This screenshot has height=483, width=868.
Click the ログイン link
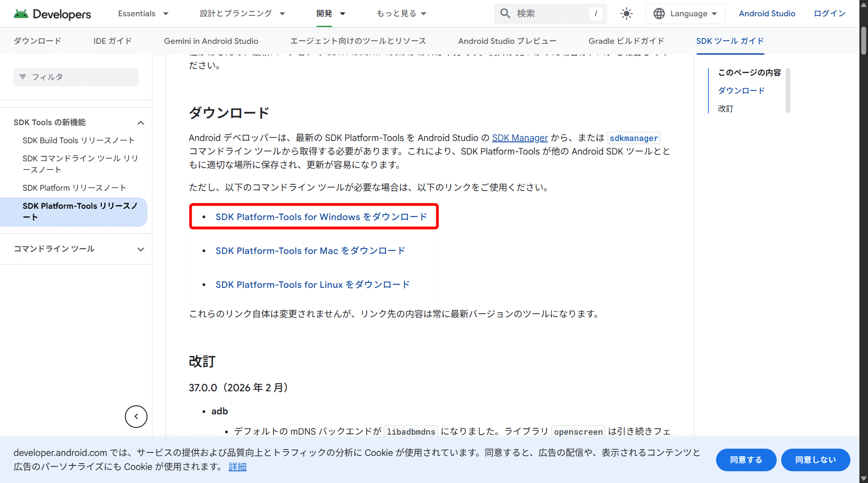point(830,14)
